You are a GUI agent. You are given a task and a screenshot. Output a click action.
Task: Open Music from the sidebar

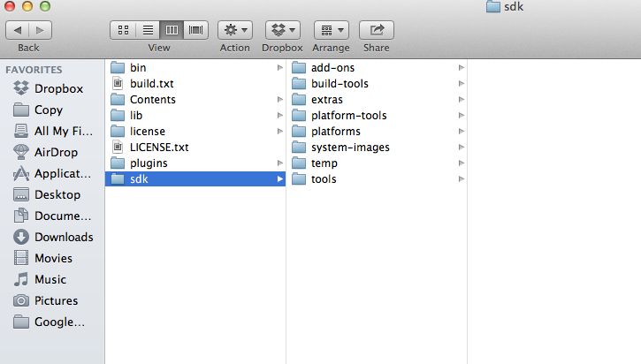click(52, 279)
